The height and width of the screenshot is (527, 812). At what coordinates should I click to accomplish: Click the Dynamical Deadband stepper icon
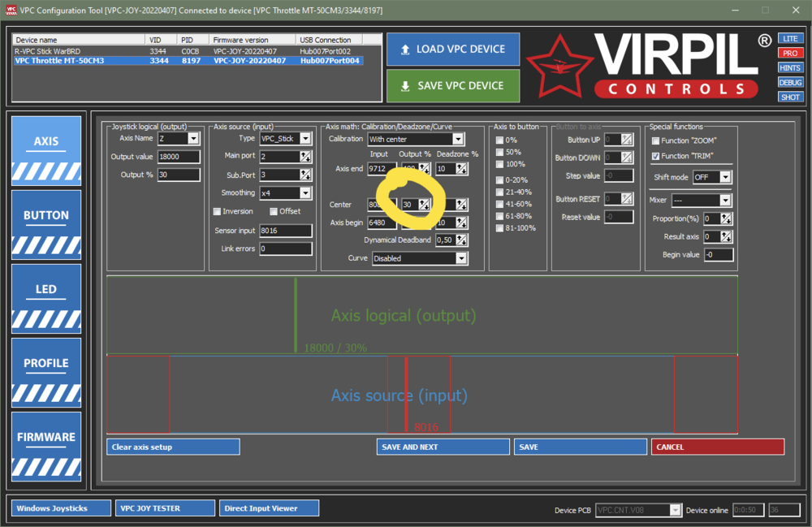(461, 240)
